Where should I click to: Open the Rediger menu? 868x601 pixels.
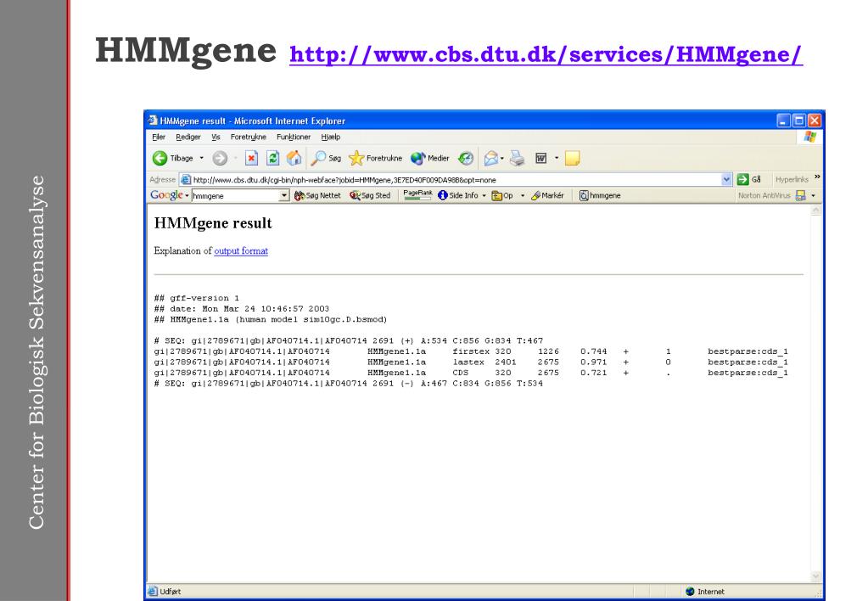(x=188, y=137)
